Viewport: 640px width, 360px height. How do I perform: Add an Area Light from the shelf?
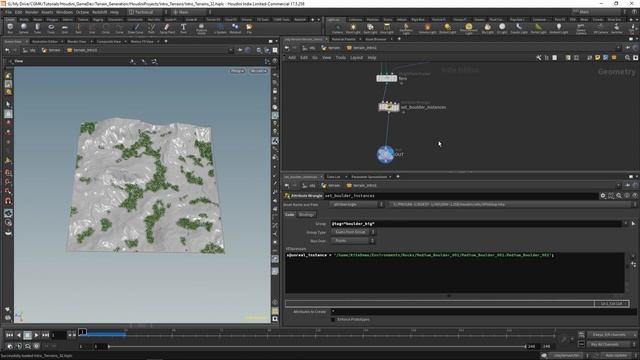pyautogui.click(x=387, y=28)
